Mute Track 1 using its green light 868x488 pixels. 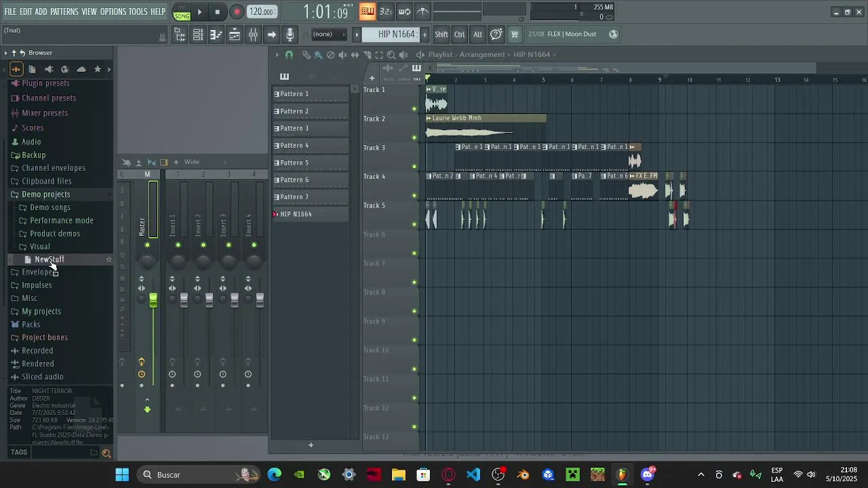coord(414,108)
